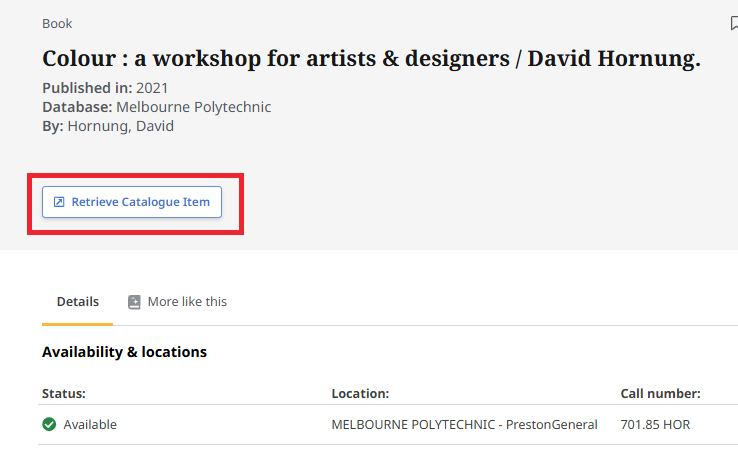This screenshot has width=738, height=463.
Task: Click the book title heading
Action: [x=371, y=59]
